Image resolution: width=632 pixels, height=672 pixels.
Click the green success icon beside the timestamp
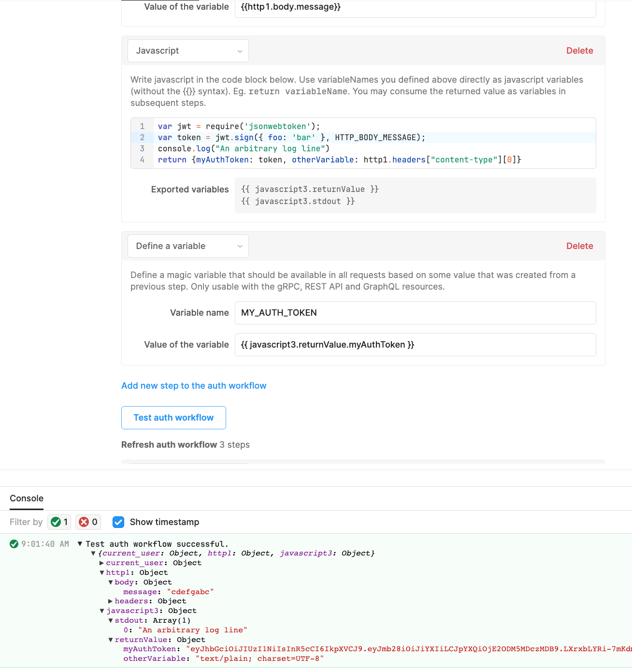pyautogui.click(x=14, y=544)
